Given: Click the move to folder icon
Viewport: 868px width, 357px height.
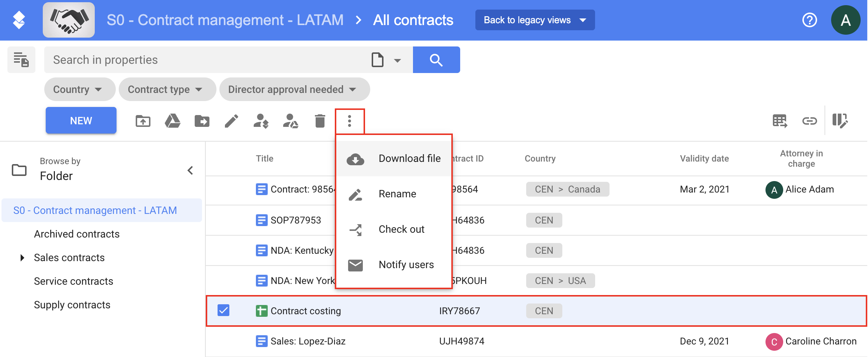Looking at the screenshot, I should 202,121.
